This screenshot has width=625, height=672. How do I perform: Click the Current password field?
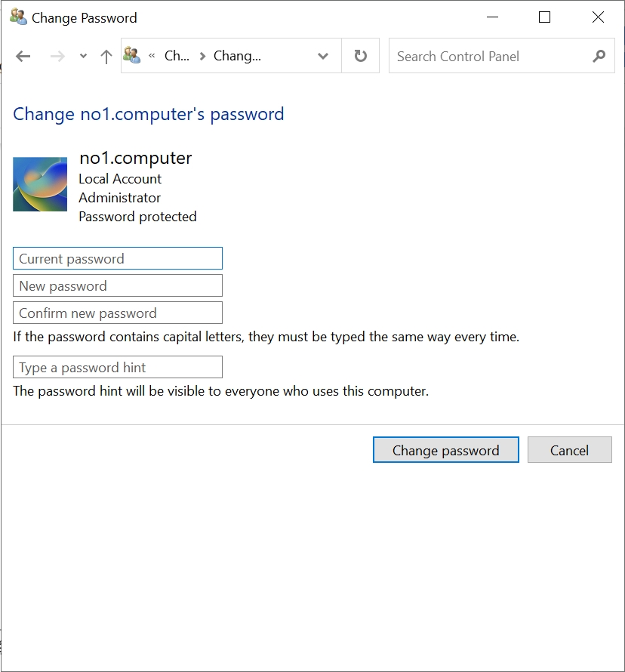click(118, 258)
